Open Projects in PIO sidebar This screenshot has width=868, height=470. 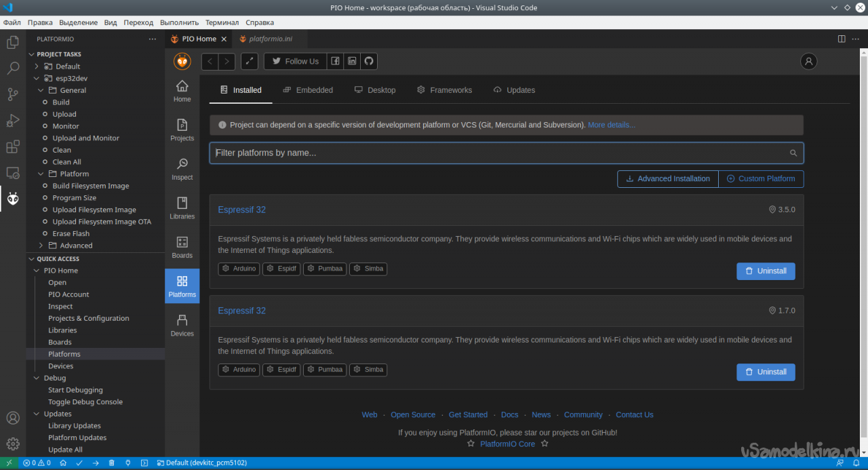182,130
